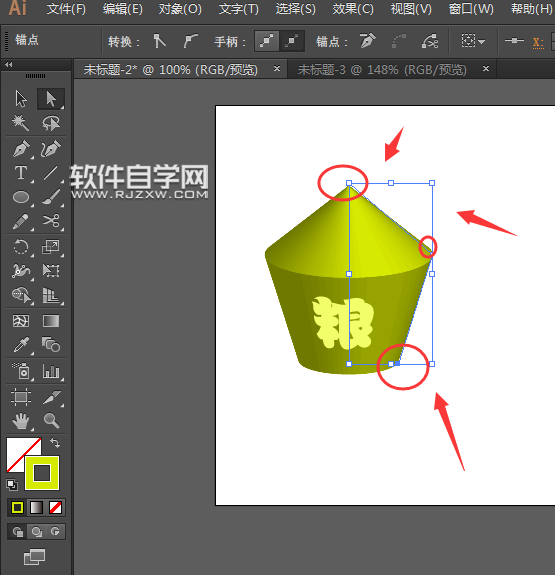This screenshot has width=555, height=575.
Task: Set None mode button
Action: click(x=55, y=508)
